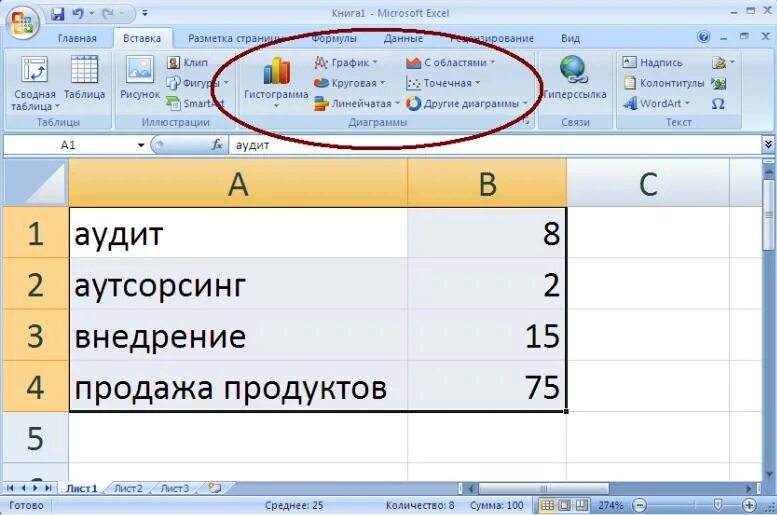This screenshot has height=515, width=777.
Task: Open the Точечная scatter chart dropdown
Action: pos(443,83)
